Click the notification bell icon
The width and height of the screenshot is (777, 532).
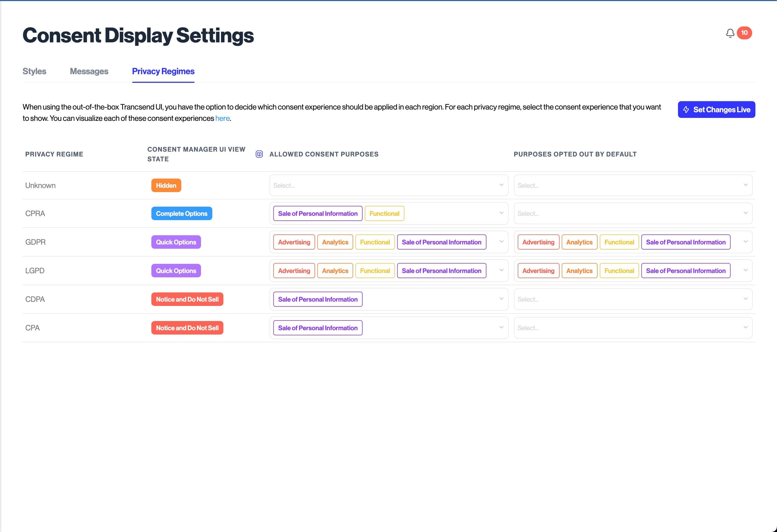pyautogui.click(x=730, y=33)
